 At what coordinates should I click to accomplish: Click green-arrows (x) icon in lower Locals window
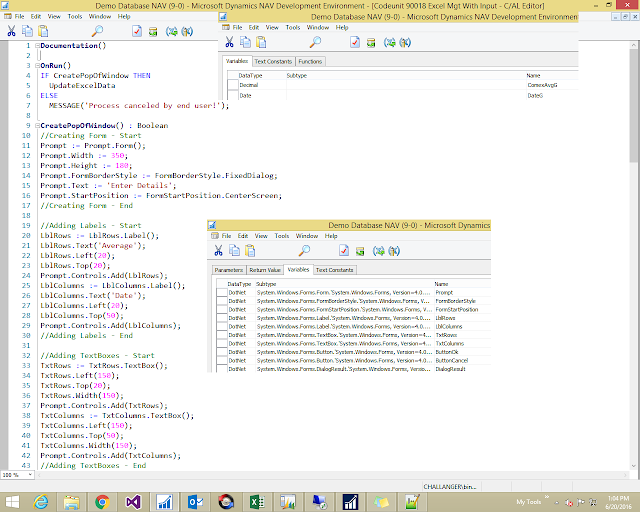pyautogui.click(x=378, y=251)
